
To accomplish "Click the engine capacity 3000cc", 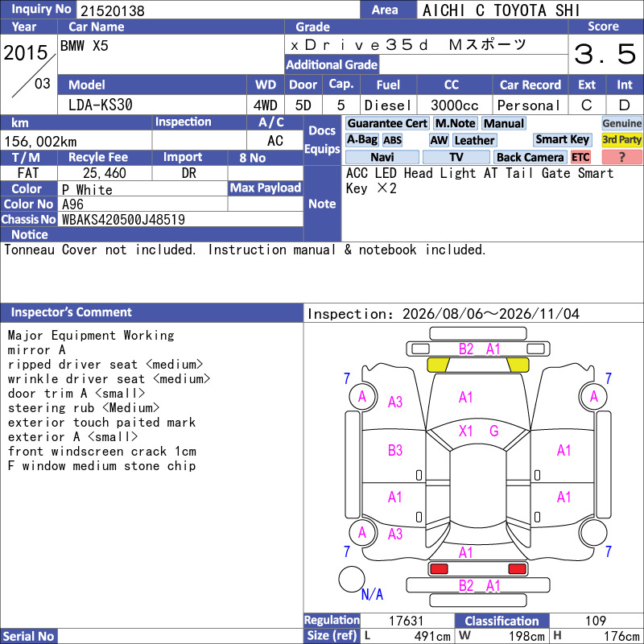I will [455, 105].
